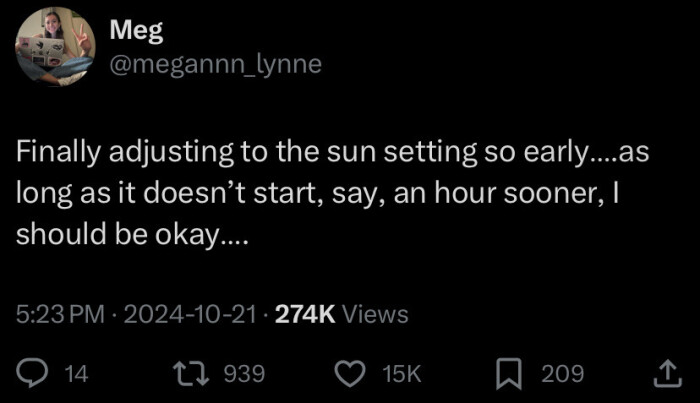Visit the @megannn_lynne handle link
This screenshot has width=700, height=403.
(216, 64)
